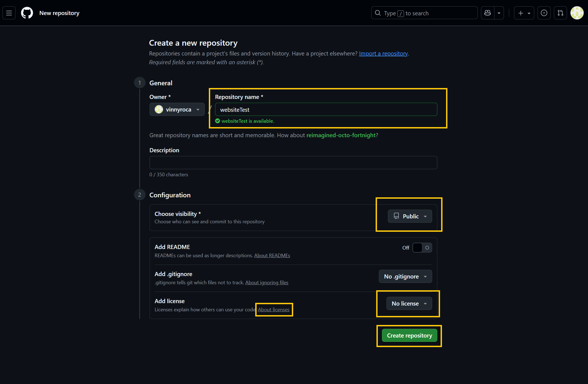This screenshot has height=384, width=588.
Task: Open your profile avatar menu
Action: [x=577, y=13]
